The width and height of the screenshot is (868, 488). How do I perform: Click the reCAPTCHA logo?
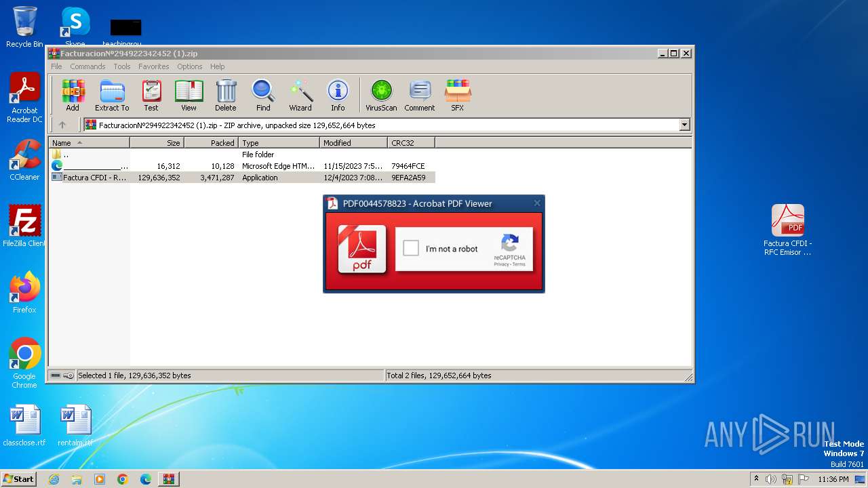(x=510, y=243)
